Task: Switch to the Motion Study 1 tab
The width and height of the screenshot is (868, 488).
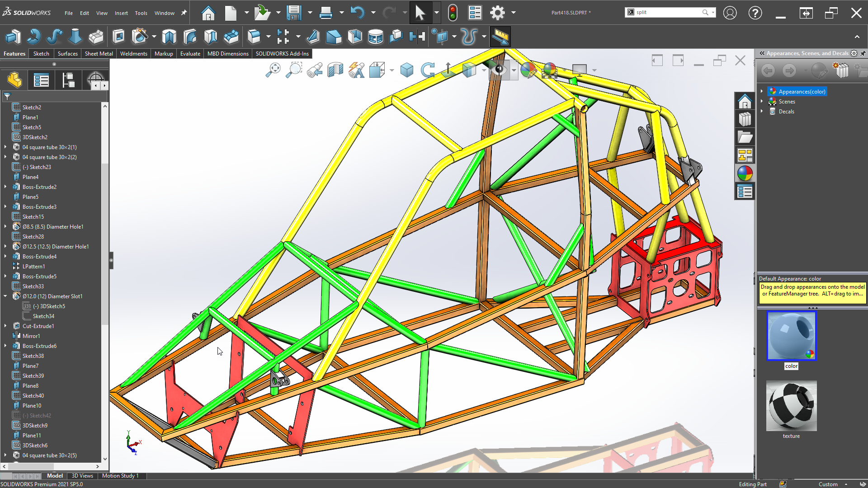Action: 120,476
